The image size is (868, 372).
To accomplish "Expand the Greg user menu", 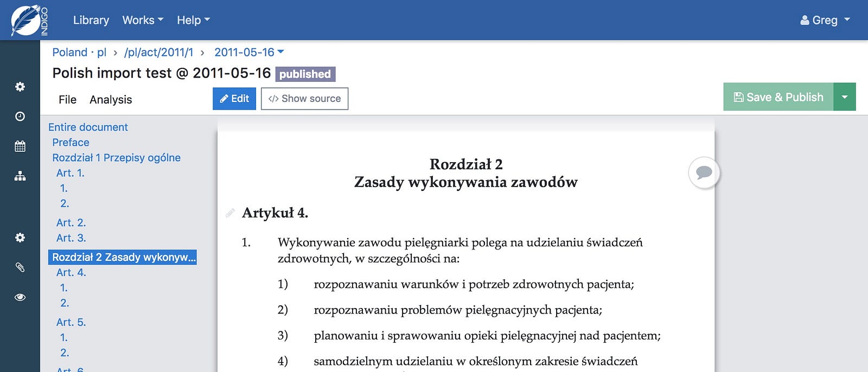I will pos(825,20).
